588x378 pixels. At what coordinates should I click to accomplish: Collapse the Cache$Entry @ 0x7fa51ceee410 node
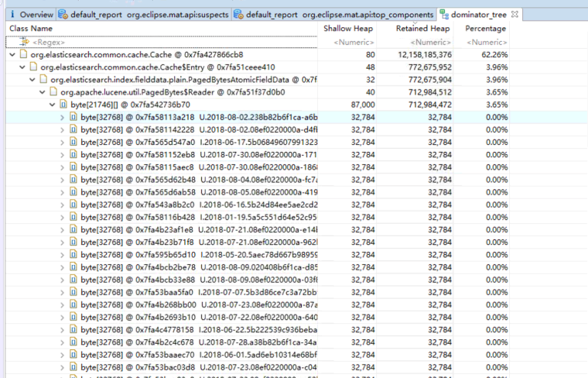pos(22,67)
